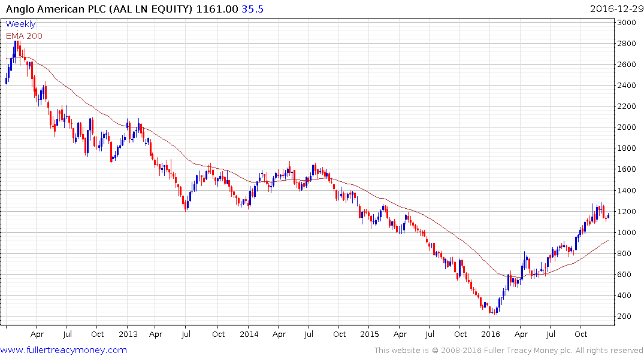
Task: Click the 2000 price axis label
Action: tap(627, 127)
